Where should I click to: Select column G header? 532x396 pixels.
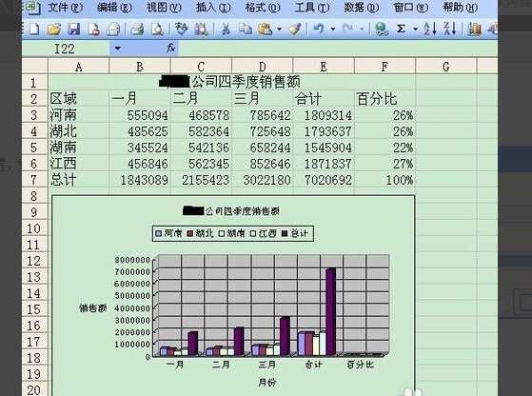click(x=445, y=67)
